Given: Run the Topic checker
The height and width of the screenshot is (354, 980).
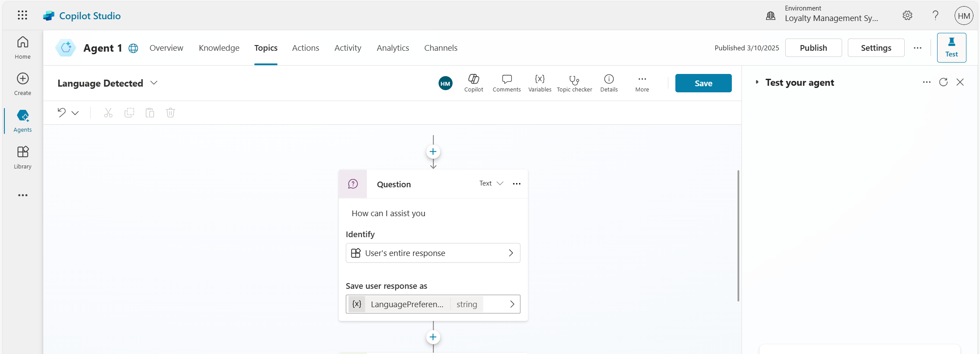Looking at the screenshot, I should pyautogui.click(x=574, y=83).
